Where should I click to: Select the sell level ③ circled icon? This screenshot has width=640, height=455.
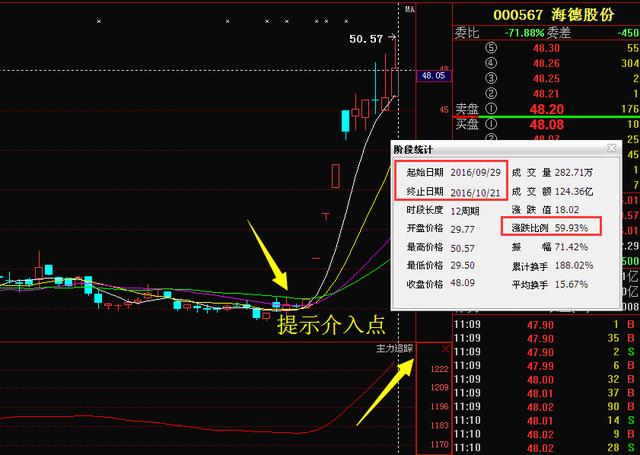tap(491, 78)
